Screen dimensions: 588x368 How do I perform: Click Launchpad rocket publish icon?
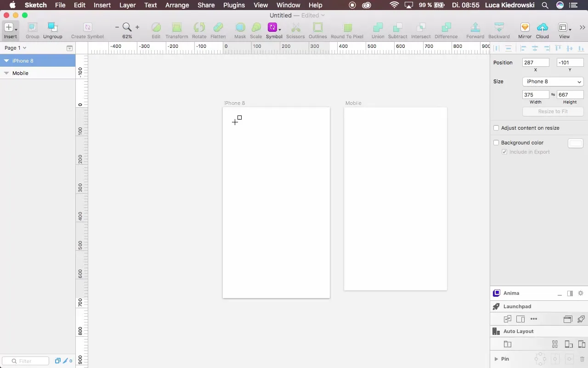click(x=581, y=319)
